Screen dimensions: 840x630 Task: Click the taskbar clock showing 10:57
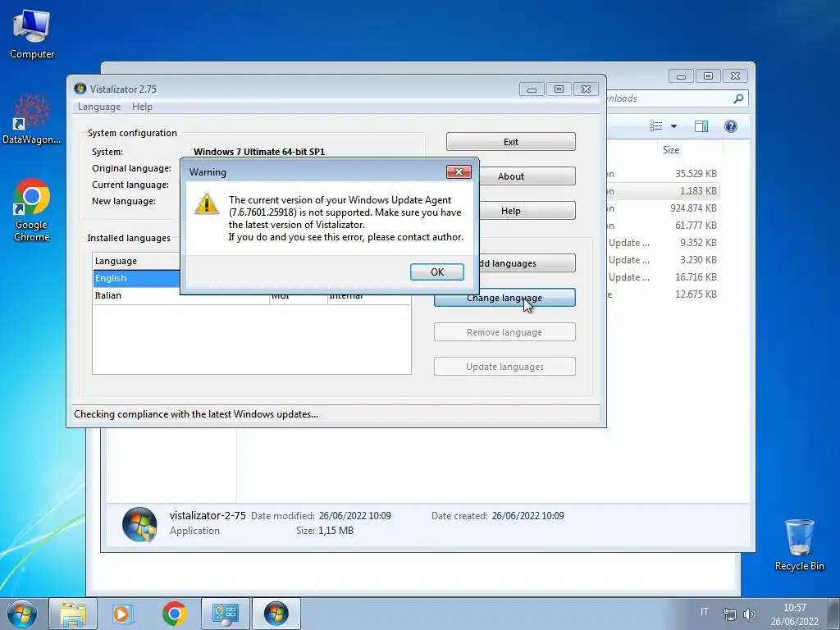pyautogui.click(x=794, y=614)
